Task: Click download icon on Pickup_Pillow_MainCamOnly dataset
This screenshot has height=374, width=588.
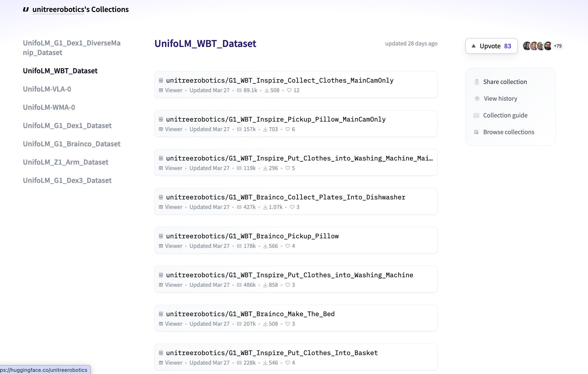Action: click(265, 129)
